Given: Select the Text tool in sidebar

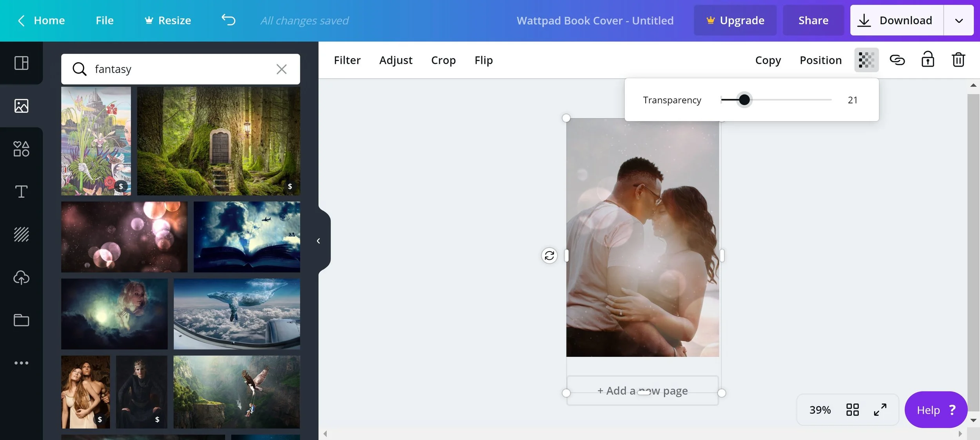Looking at the screenshot, I should tap(21, 192).
